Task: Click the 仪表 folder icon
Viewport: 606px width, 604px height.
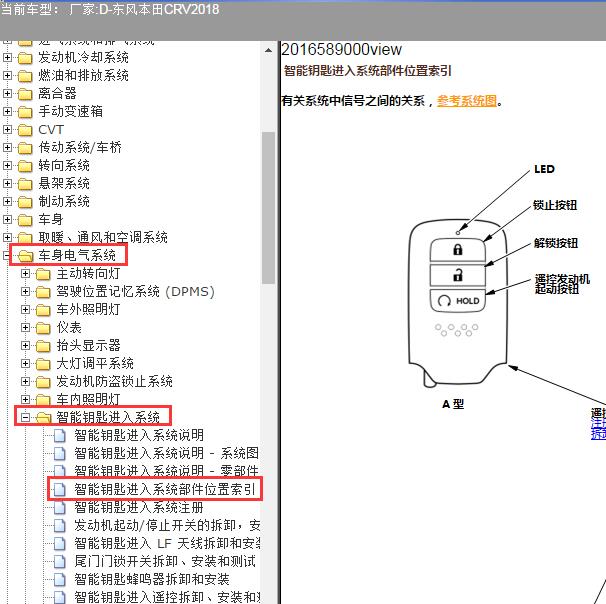Action: click(43, 328)
